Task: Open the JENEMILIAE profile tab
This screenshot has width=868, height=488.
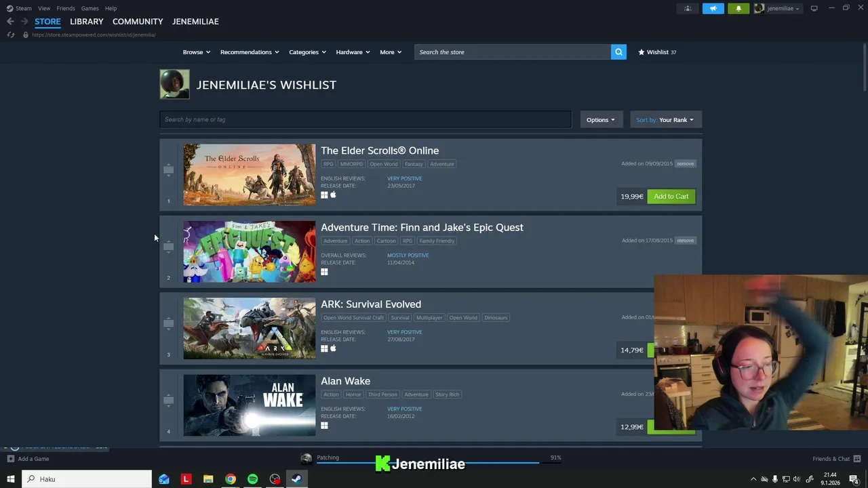Action: coord(195,22)
